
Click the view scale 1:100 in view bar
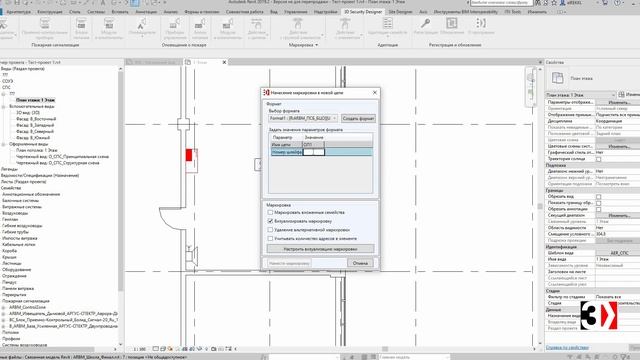[139, 349]
